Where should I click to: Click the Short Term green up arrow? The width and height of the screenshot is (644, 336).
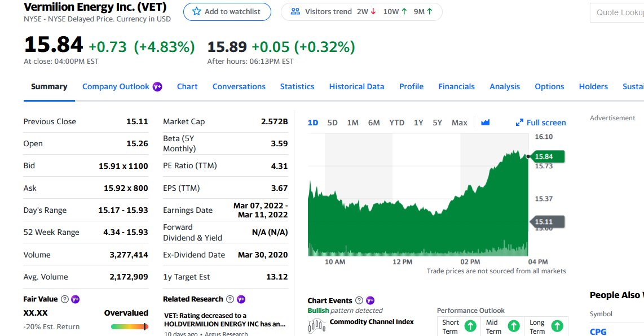(470, 326)
